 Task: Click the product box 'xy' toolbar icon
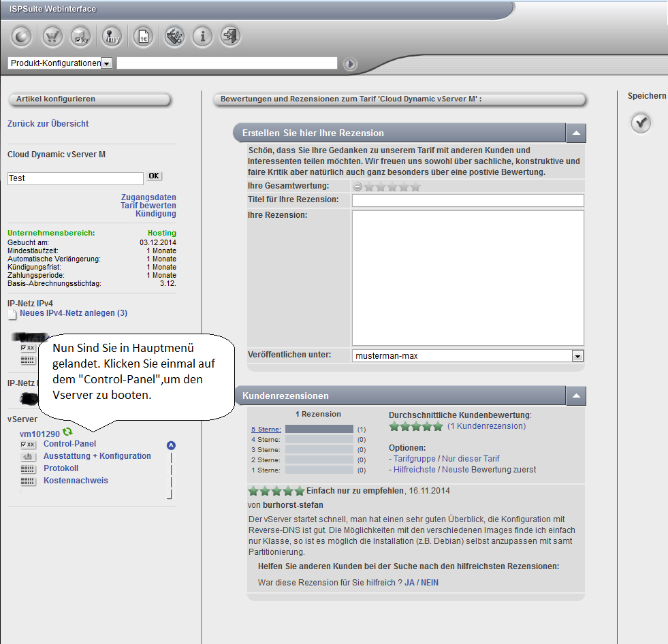(81, 36)
